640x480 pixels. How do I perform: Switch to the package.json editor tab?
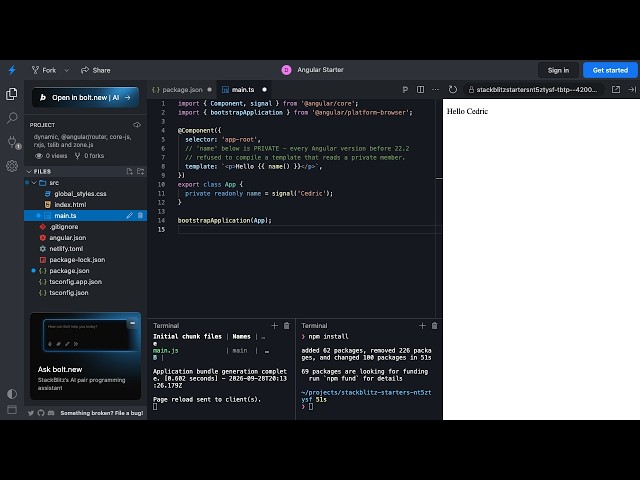(182, 89)
